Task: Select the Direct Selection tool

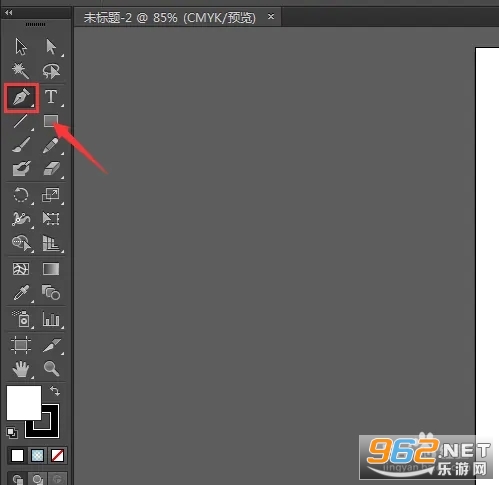Action: pyautogui.click(x=51, y=47)
